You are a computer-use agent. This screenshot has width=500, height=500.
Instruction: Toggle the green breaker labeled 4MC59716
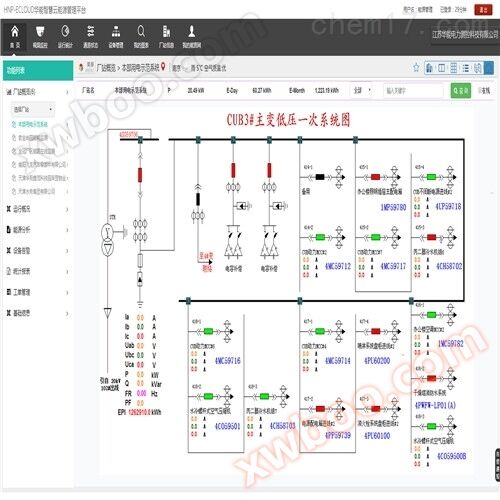208,331
